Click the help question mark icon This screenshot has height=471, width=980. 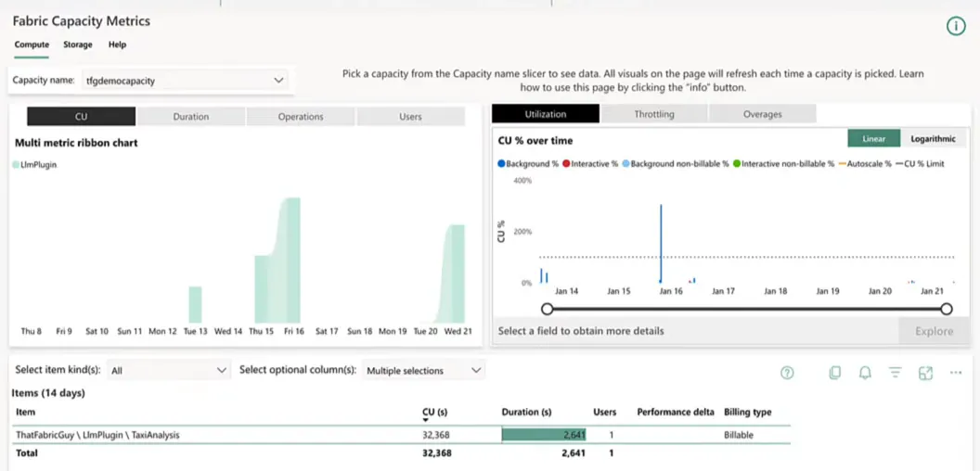[x=787, y=373]
